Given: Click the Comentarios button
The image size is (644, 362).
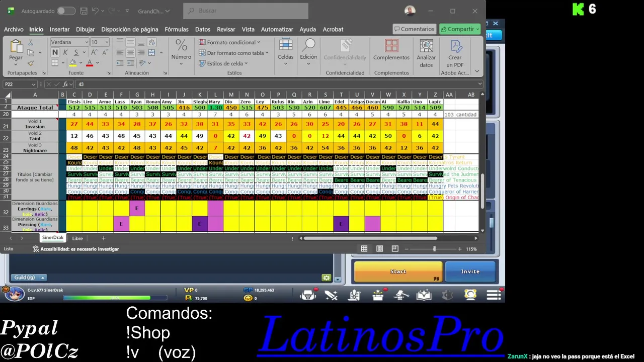Looking at the screenshot, I should 414,29.
